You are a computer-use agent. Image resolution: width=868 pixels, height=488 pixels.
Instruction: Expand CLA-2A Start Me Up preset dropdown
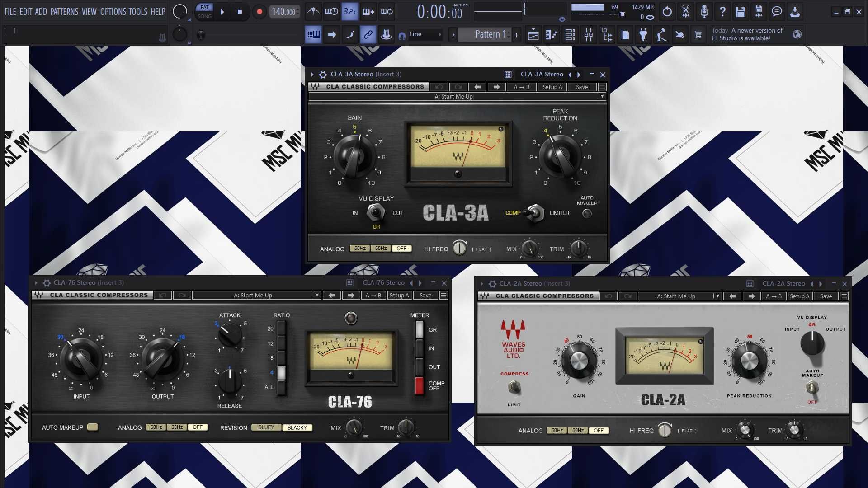[717, 296]
